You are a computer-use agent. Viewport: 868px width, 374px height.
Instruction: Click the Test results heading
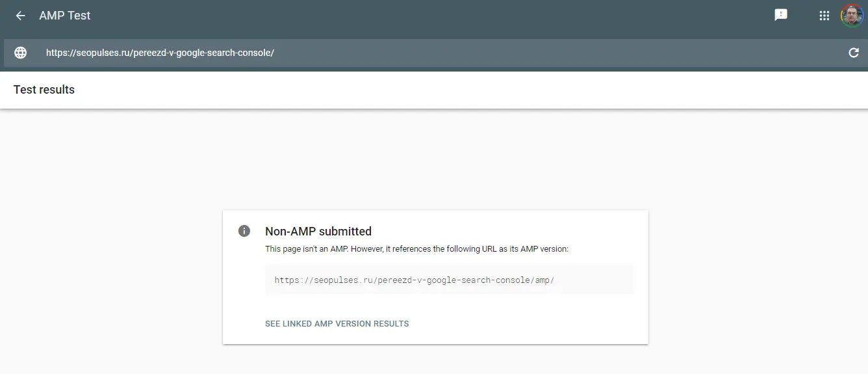[x=44, y=90]
